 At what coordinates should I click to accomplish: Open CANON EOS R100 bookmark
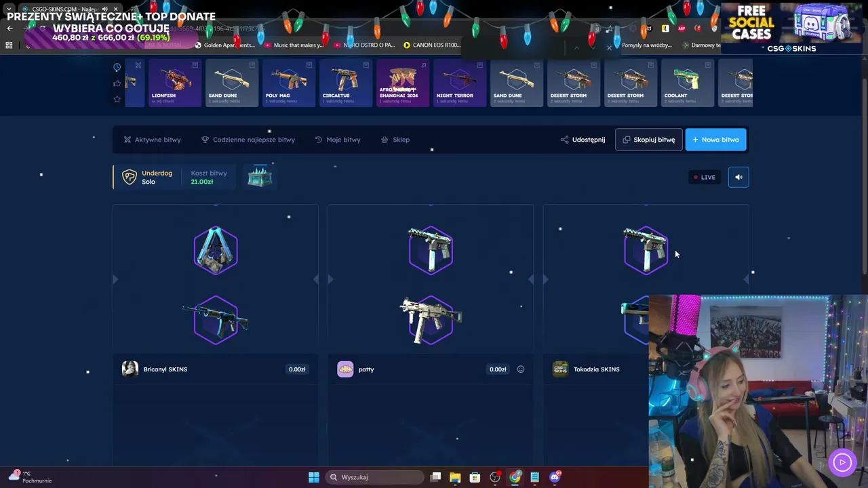pyautogui.click(x=431, y=45)
